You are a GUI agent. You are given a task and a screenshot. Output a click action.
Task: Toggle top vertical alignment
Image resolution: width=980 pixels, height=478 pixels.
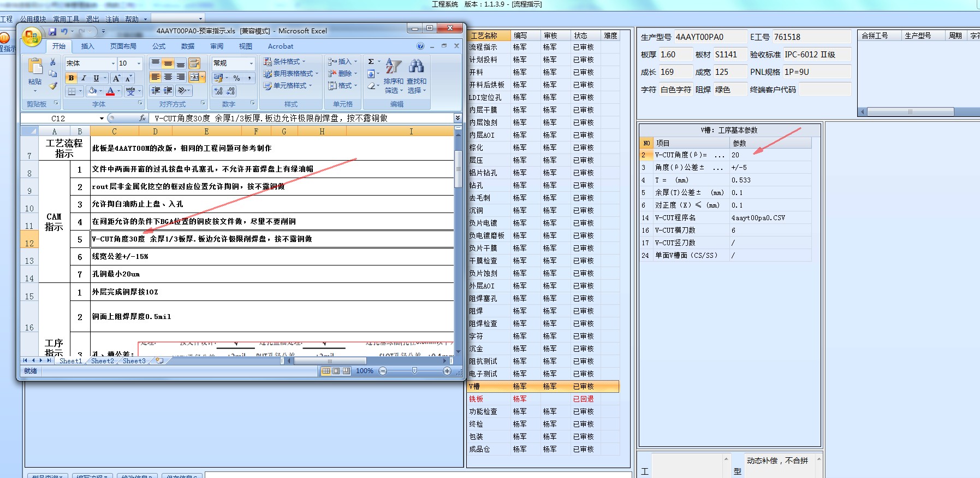(156, 64)
